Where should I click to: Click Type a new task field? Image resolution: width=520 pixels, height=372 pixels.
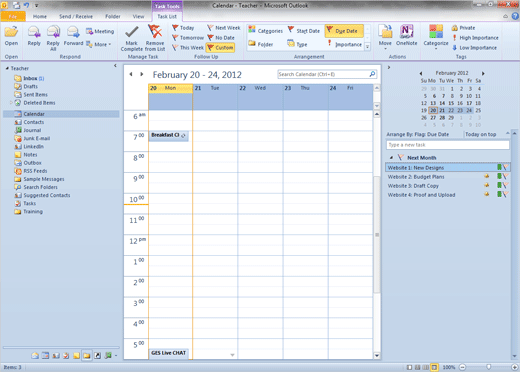pyautogui.click(x=447, y=145)
